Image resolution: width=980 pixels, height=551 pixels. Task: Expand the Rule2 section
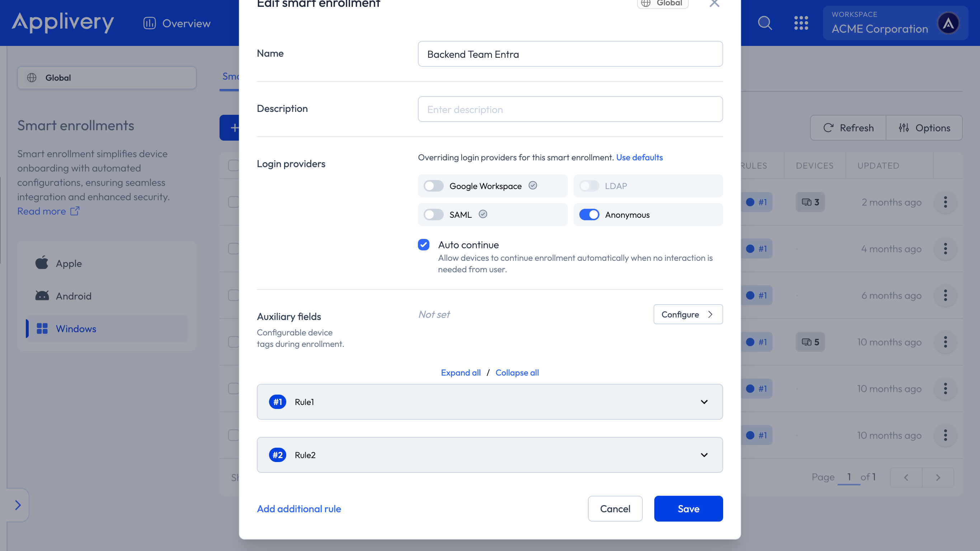point(704,455)
